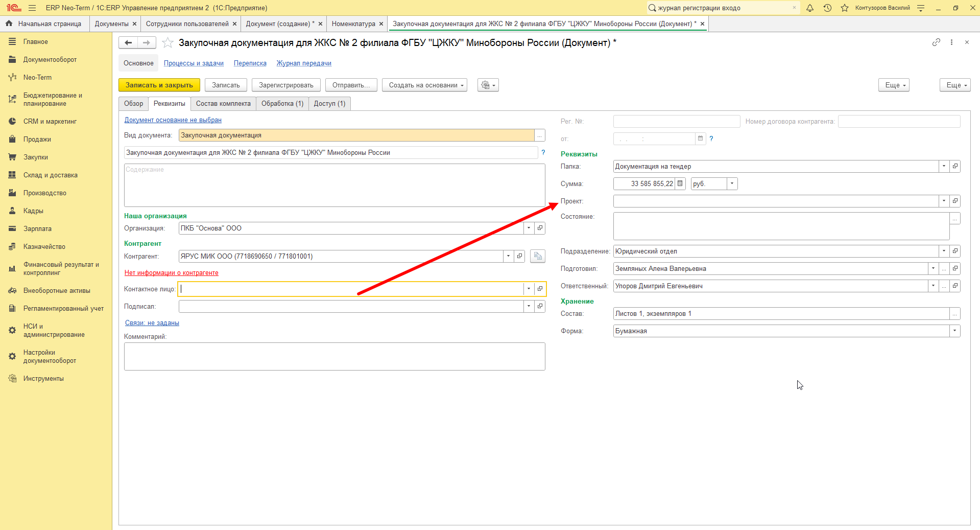The width and height of the screenshot is (980, 530).
Task: Click Записать и закрыть button
Action: [x=159, y=85]
